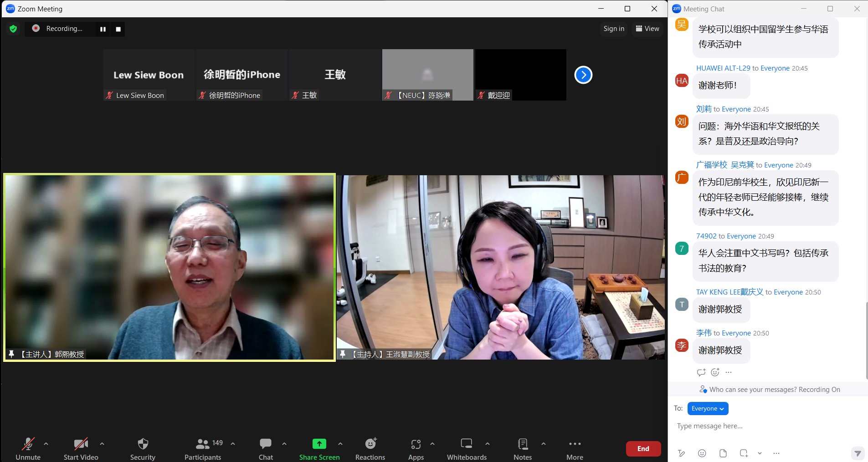Open chat text formatting tool
Viewport: 868px width, 462px height.
pyautogui.click(x=681, y=453)
